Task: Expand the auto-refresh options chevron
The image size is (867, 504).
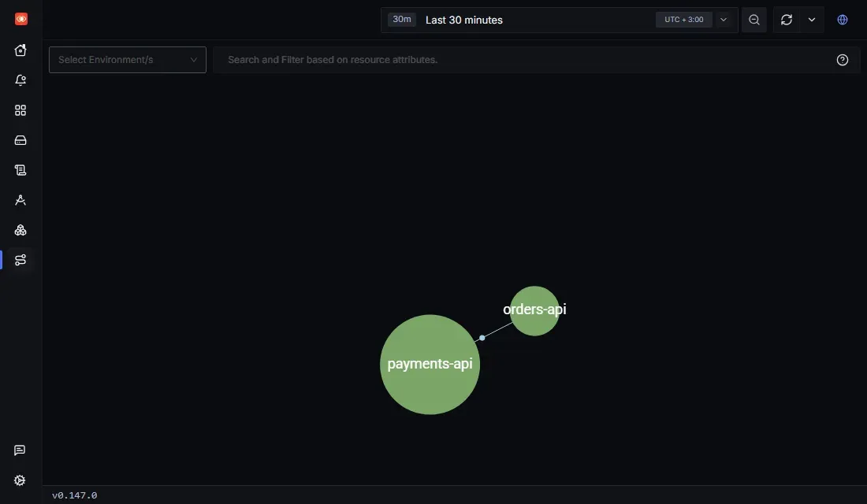Action: point(812,20)
